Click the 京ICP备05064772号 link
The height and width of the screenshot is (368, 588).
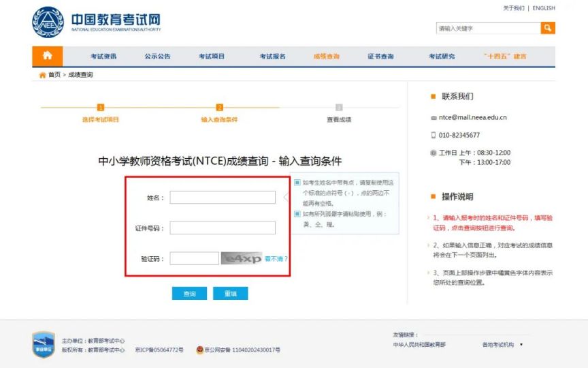(159, 350)
